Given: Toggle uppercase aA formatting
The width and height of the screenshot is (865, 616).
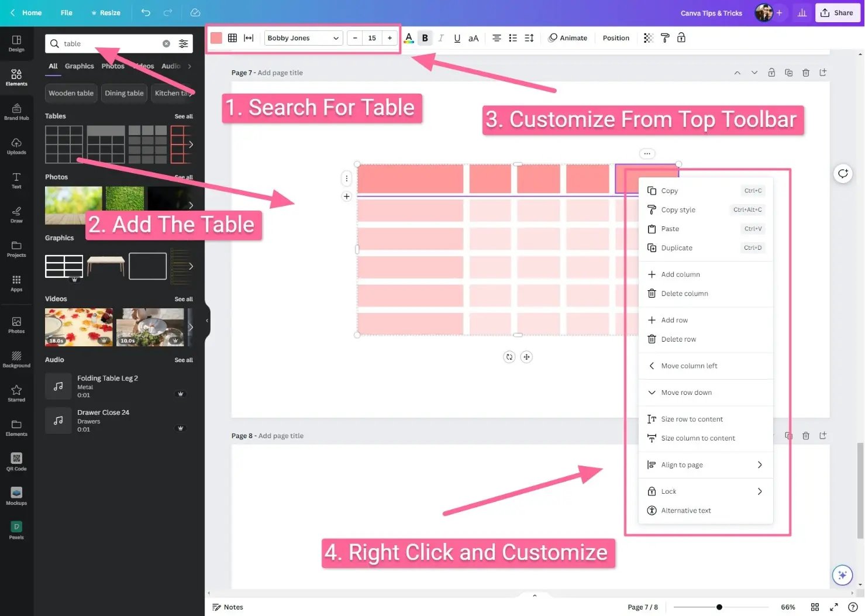Looking at the screenshot, I should tap(474, 38).
